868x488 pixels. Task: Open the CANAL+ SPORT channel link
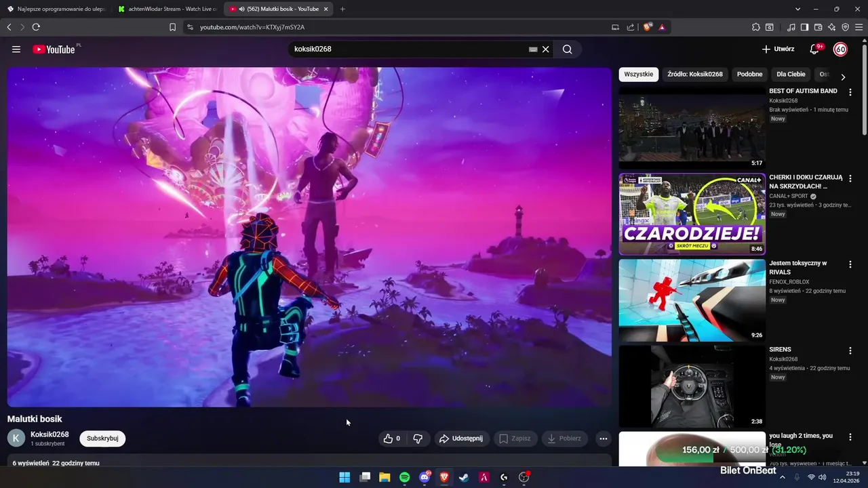(x=789, y=196)
